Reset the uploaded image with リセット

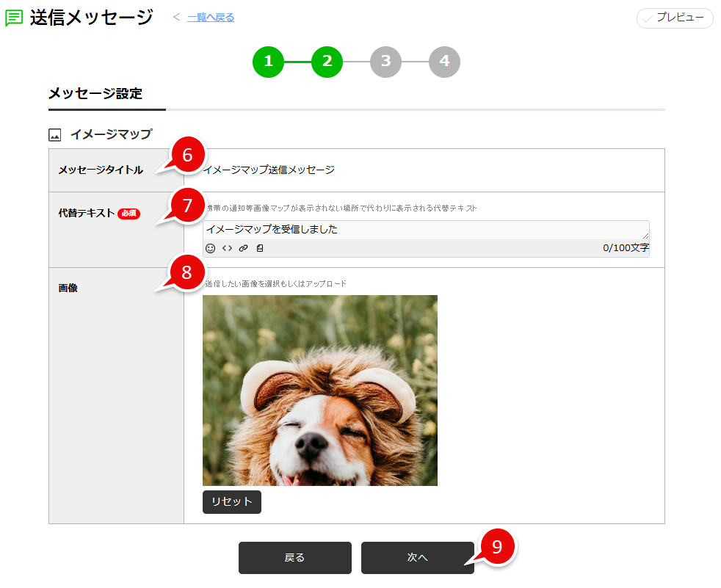231,502
